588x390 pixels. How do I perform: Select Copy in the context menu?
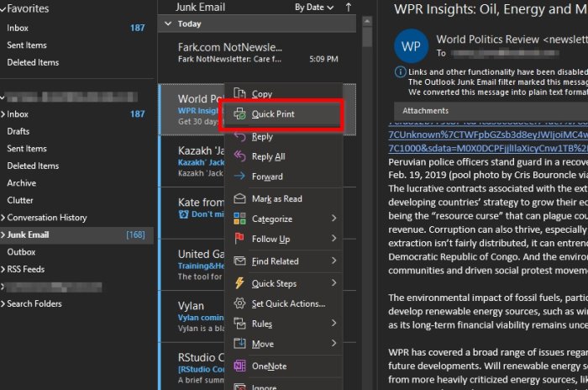pyautogui.click(x=284, y=94)
